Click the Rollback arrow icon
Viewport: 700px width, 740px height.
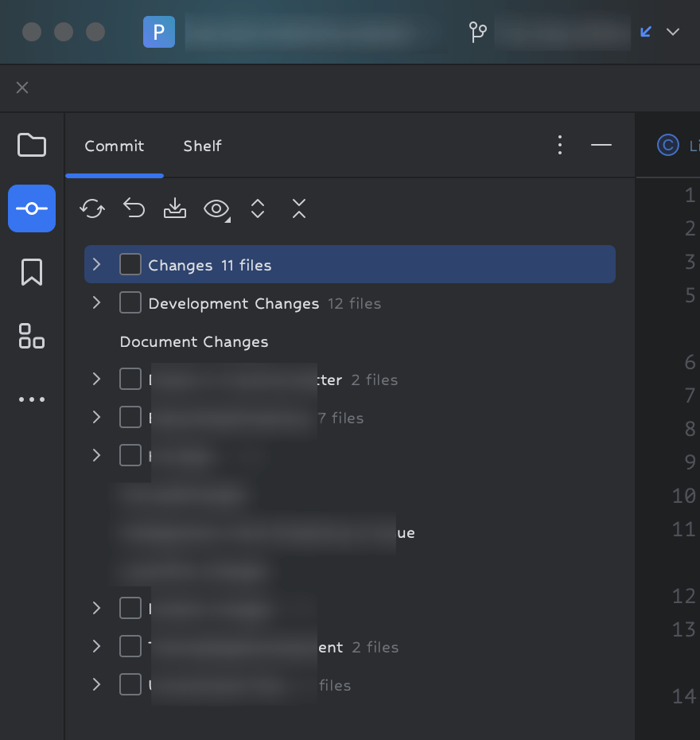point(134,208)
